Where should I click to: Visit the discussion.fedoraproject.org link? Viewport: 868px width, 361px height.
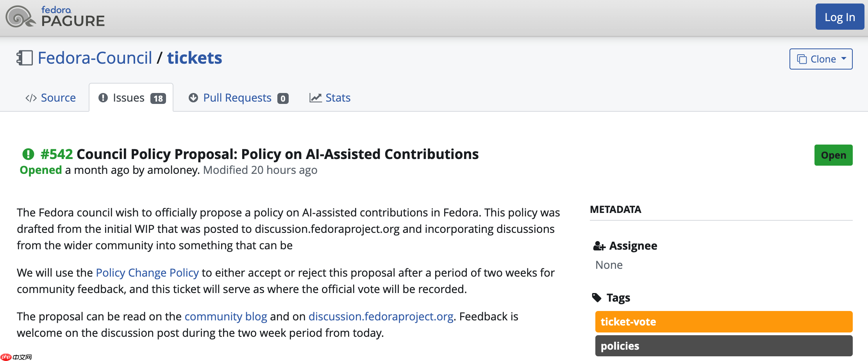[x=381, y=316]
